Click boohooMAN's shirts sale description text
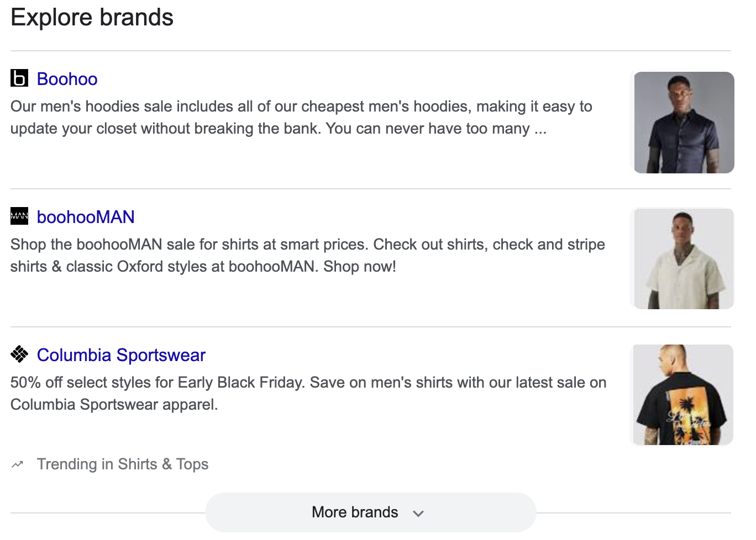The width and height of the screenshot is (756, 540). 307,245
